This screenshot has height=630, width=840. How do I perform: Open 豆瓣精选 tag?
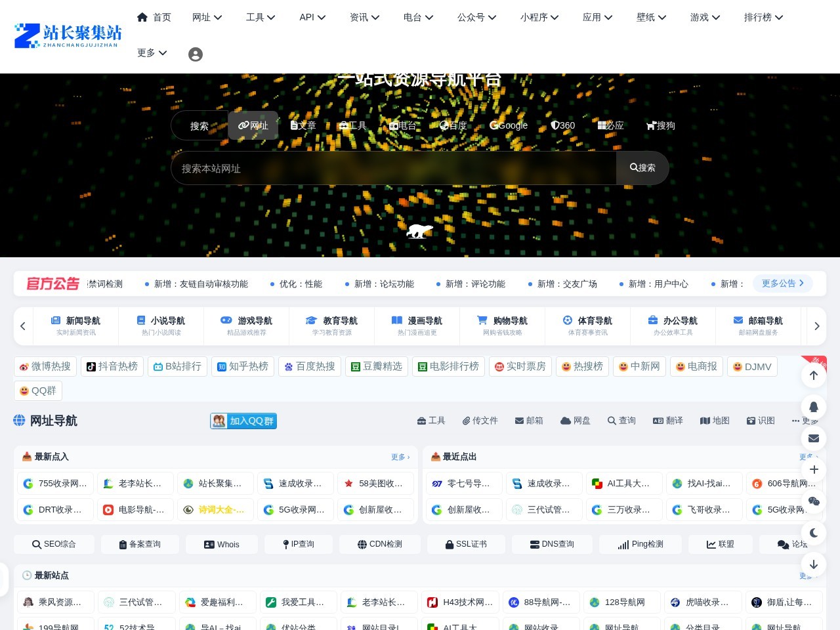click(x=377, y=366)
